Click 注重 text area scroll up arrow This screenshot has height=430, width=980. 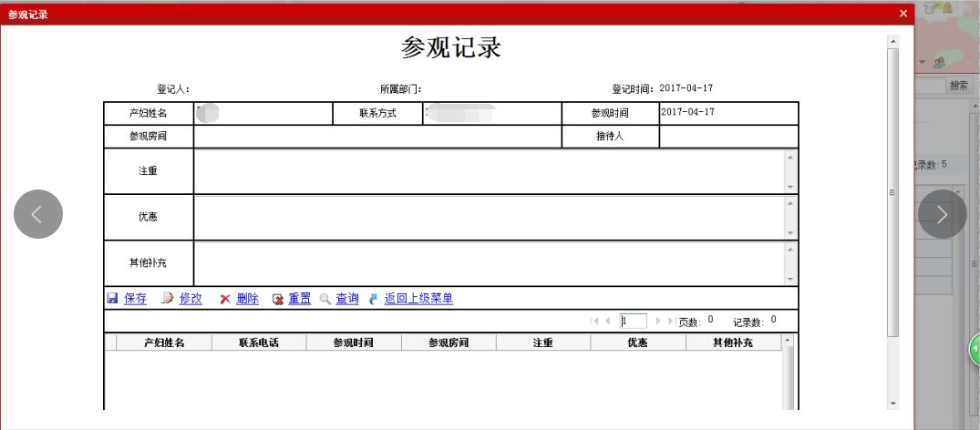[790, 157]
